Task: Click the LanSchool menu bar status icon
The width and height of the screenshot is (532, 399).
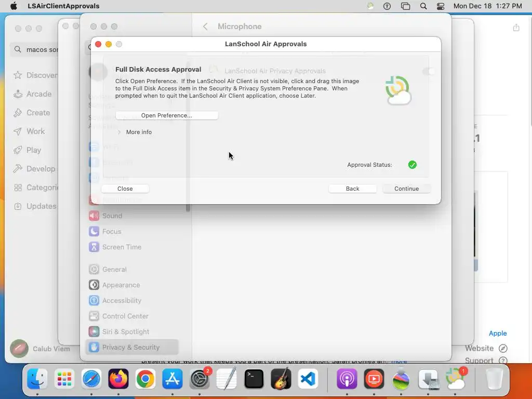Action: (370, 6)
